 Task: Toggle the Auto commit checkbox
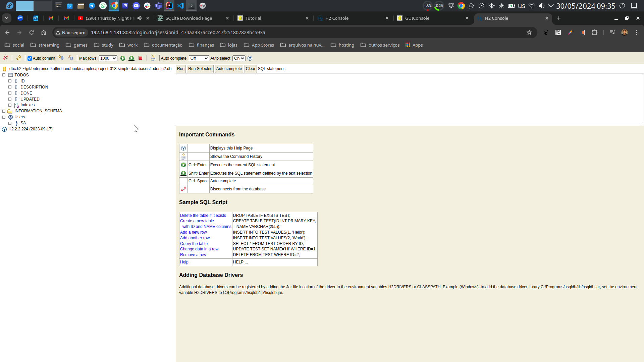tap(30, 58)
